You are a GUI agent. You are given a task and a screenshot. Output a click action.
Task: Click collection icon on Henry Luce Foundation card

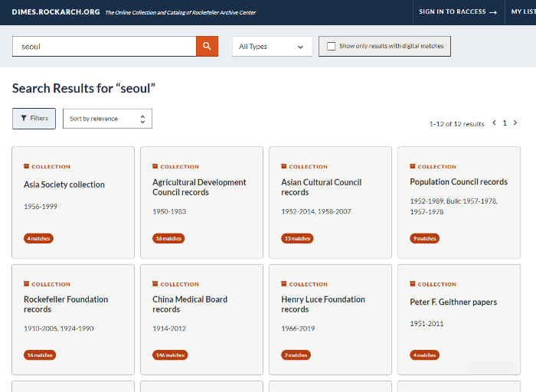click(x=284, y=284)
